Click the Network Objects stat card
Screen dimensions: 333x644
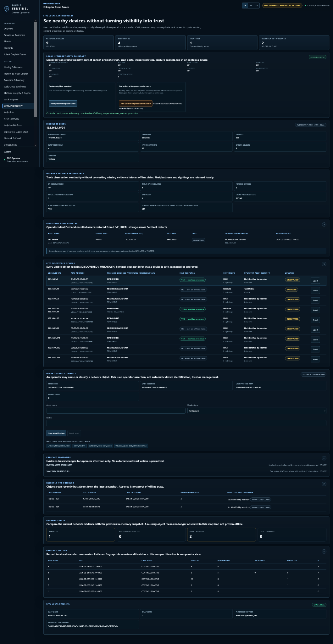tap(79, 42)
